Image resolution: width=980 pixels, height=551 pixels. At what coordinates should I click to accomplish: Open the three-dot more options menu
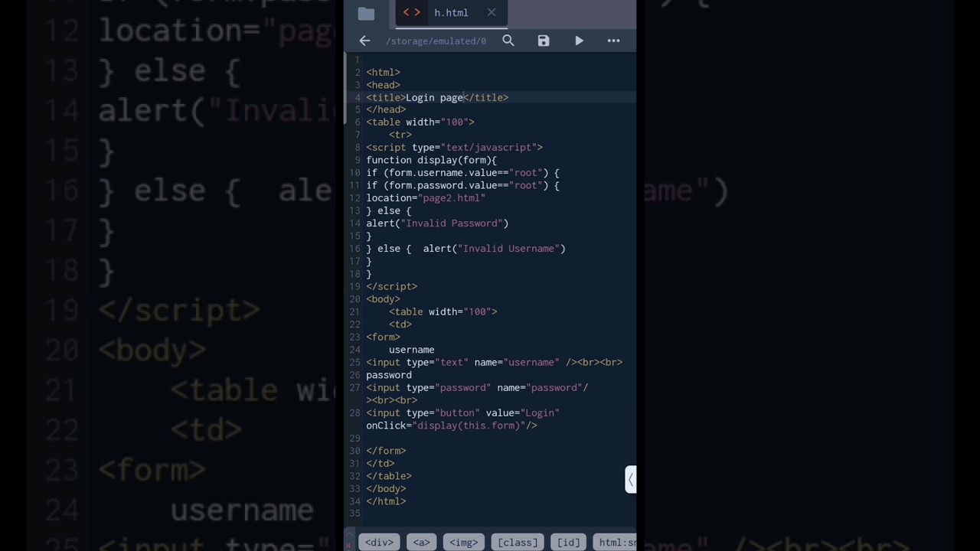[x=614, y=41]
